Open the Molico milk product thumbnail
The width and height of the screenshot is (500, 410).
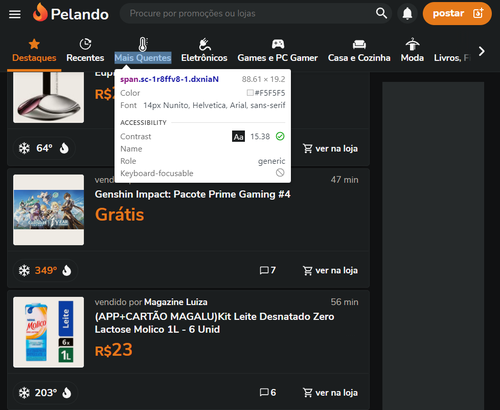tap(49, 332)
